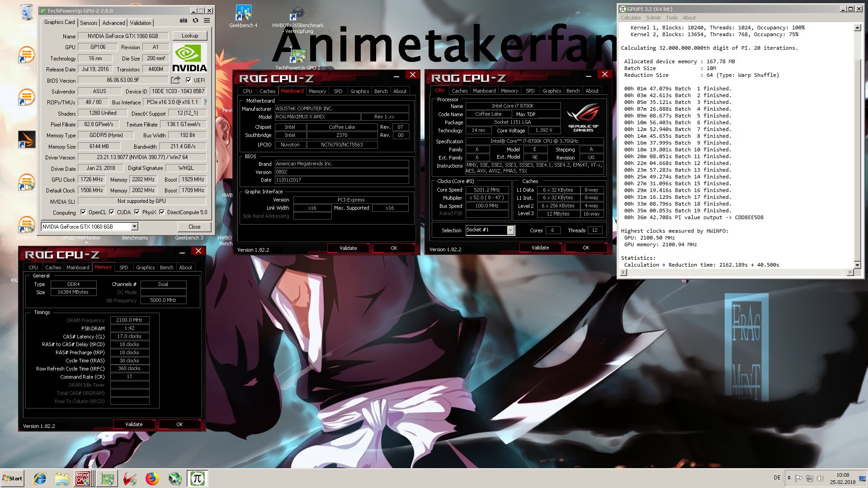
Task: Click the Core Speed value 5201.2 MHz
Action: pyautogui.click(x=487, y=190)
